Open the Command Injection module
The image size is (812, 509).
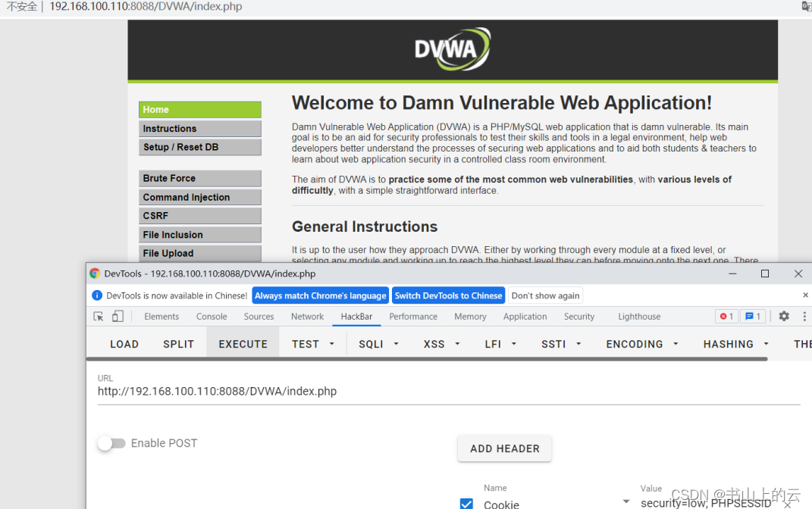[200, 197]
